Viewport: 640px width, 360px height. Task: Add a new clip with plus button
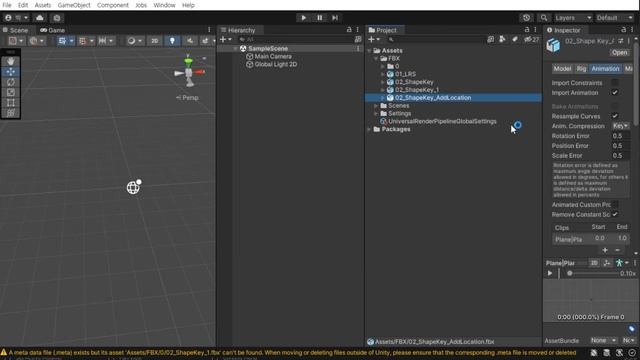(x=605, y=250)
